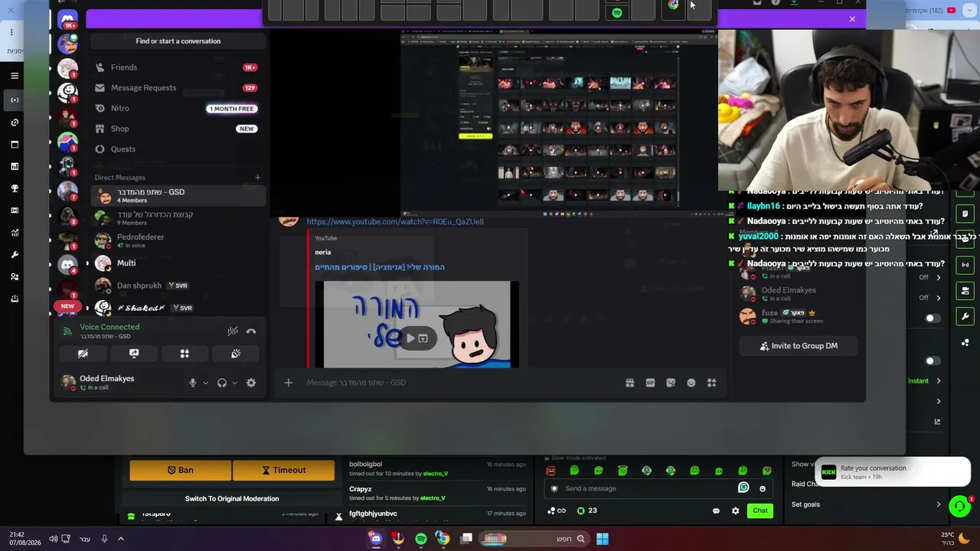This screenshot has width=980, height=551.
Task: Open the emoji picker in Discord
Action: (691, 383)
